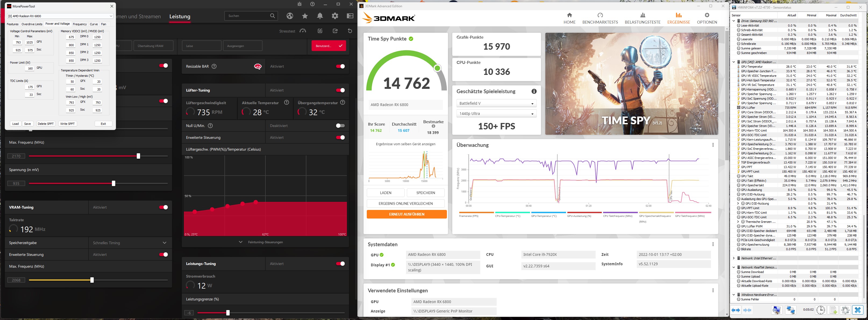Disable Leistungs-Tuning switch
Image resolution: width=868 pixels, height=320 pixels.
tap(340, 263)
